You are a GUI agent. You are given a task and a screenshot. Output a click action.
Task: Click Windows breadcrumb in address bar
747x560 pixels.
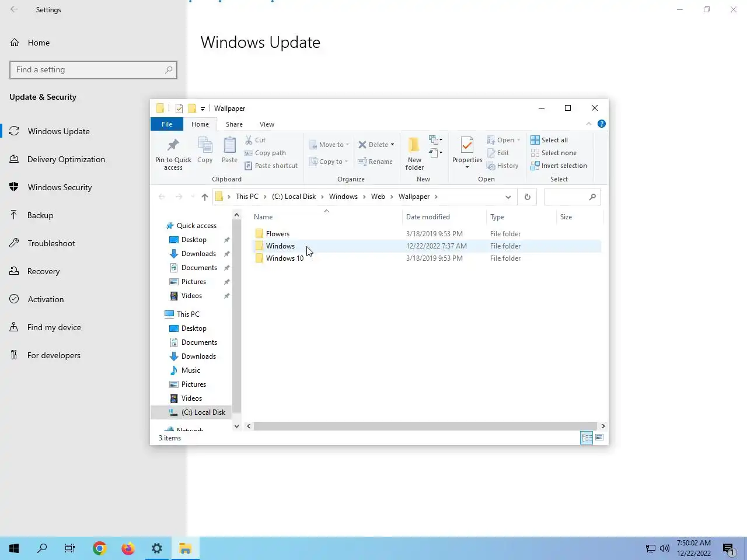point(343,197)
